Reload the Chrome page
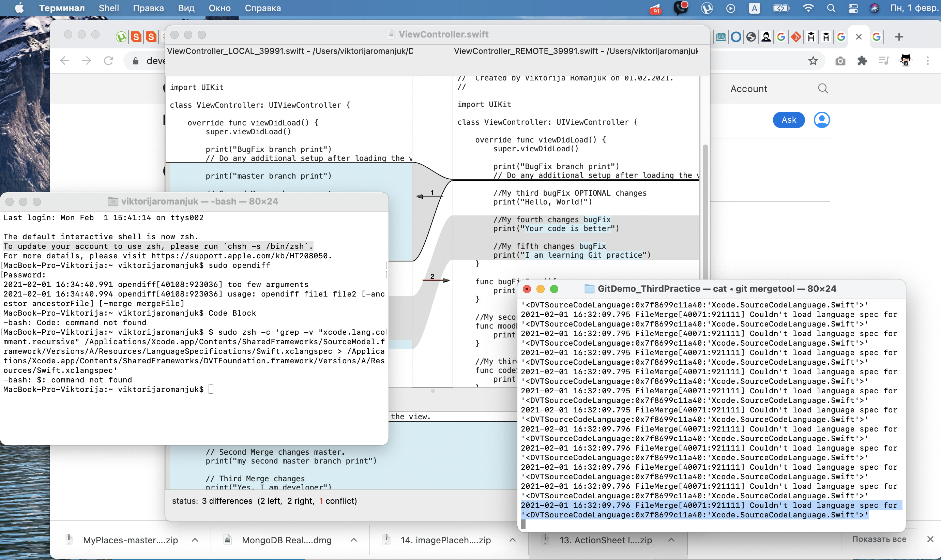The height and width of the screenshot is (560, 941). 109,60
